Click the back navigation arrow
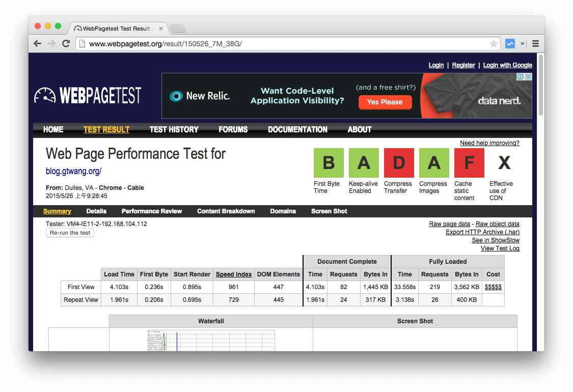Screen dimensions: 573x392 point(37,44)
